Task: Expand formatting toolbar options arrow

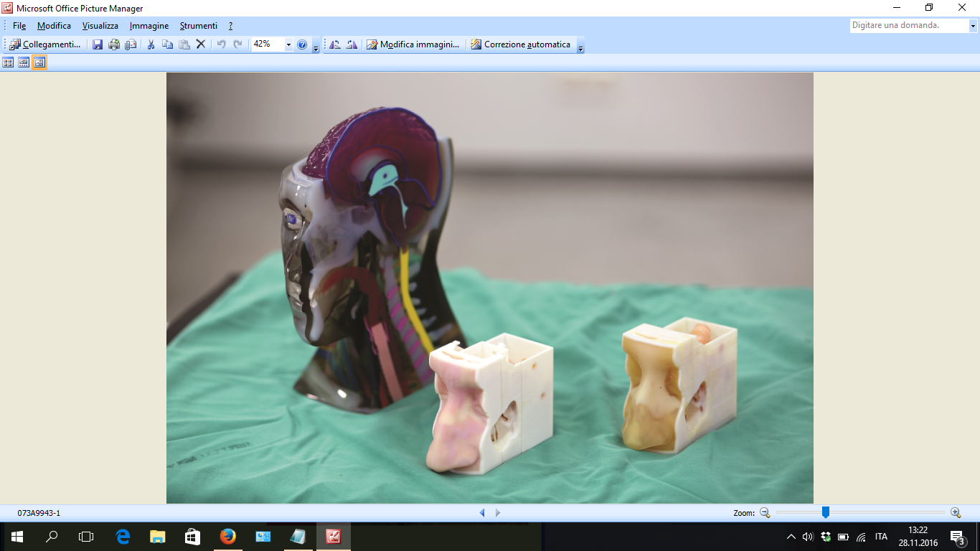Action: click(580, 45)
